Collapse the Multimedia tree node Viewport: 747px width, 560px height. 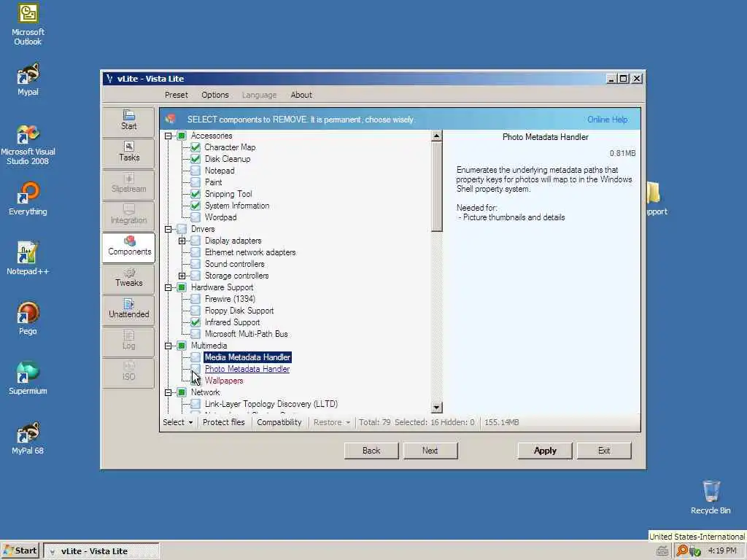pyautogui.click(x=169, y=346)
